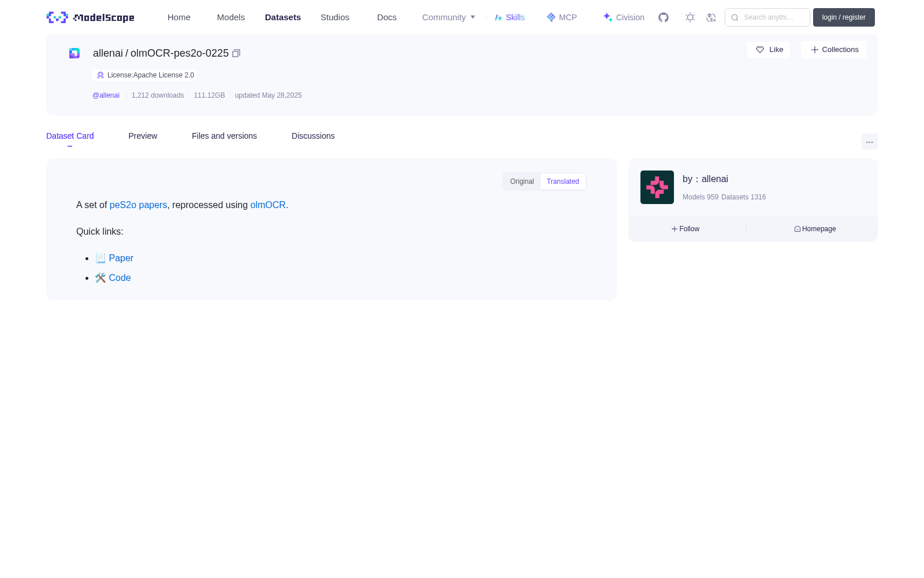
Task: Expand the Community dropdown menu
Action: (449, 17)
